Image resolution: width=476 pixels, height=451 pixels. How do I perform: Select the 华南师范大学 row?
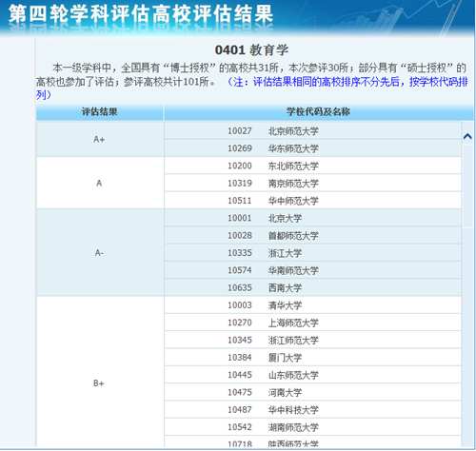pos(312,270)
